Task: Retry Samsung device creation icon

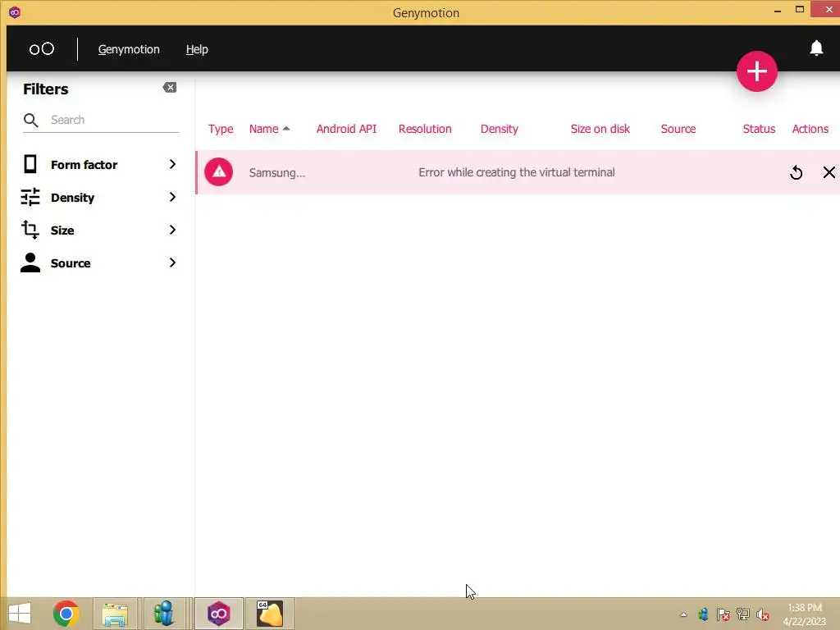Action: click(796, 172)
